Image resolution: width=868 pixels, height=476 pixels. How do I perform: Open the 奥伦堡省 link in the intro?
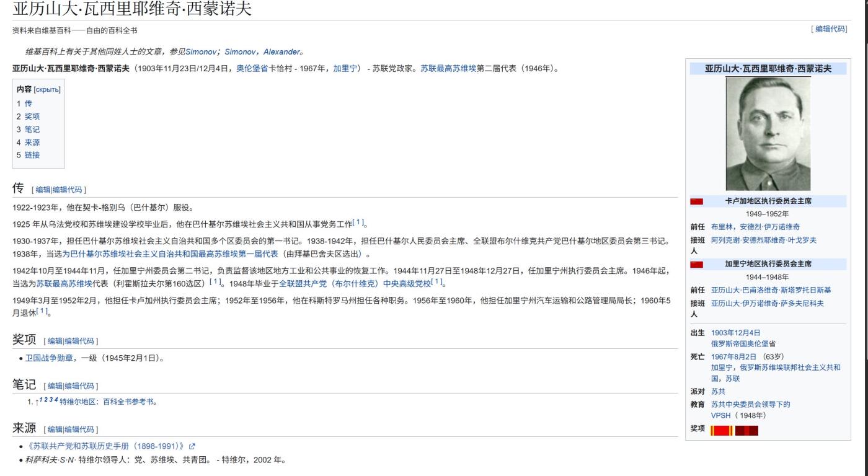[252, 69]
